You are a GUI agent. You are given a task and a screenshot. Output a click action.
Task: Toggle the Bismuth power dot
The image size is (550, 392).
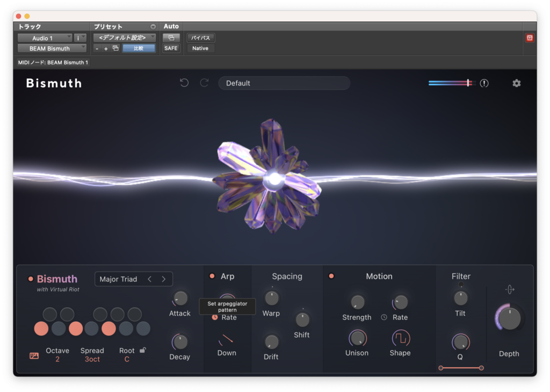pos(31,279)
